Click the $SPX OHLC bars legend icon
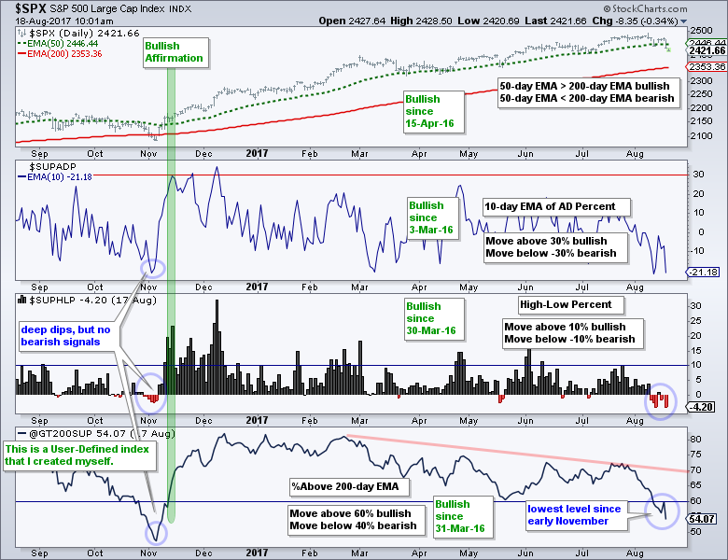Image resolution: width=728 pixels, height=560 pixels. [23, 32]
